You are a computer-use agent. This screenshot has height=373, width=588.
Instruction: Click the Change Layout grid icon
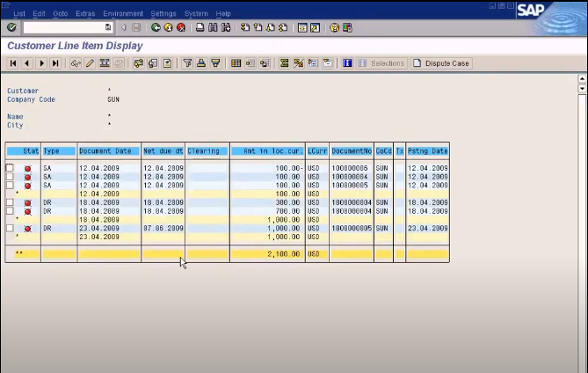click(x=236, y=63)
